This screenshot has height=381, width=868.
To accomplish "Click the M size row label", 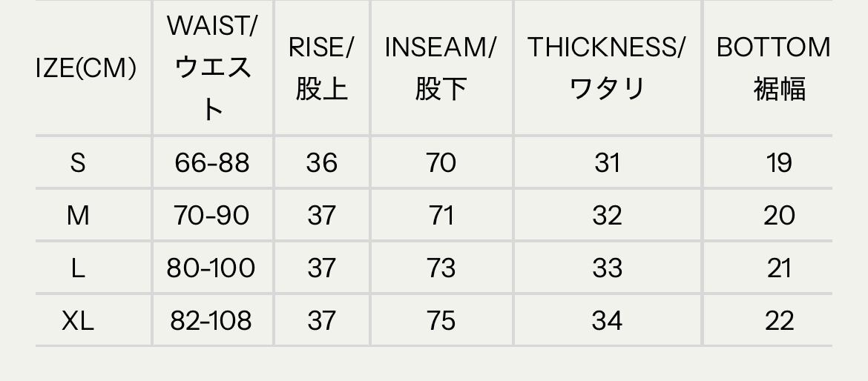I will pos(78,215).
